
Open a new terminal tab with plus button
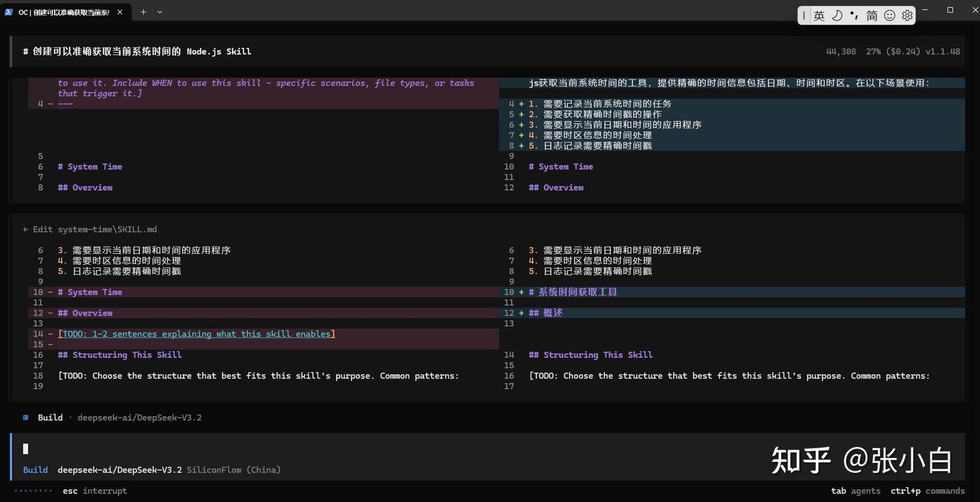tap(144, 12)
